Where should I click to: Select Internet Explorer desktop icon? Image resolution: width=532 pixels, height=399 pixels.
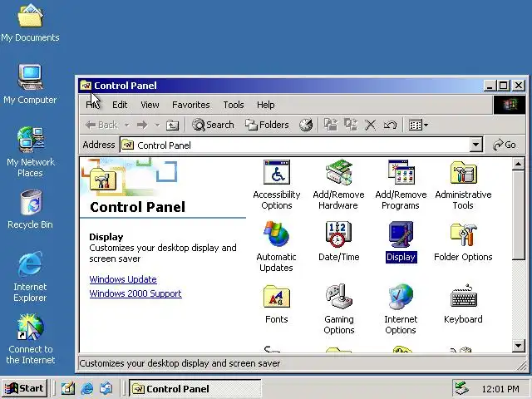point(30,277)
